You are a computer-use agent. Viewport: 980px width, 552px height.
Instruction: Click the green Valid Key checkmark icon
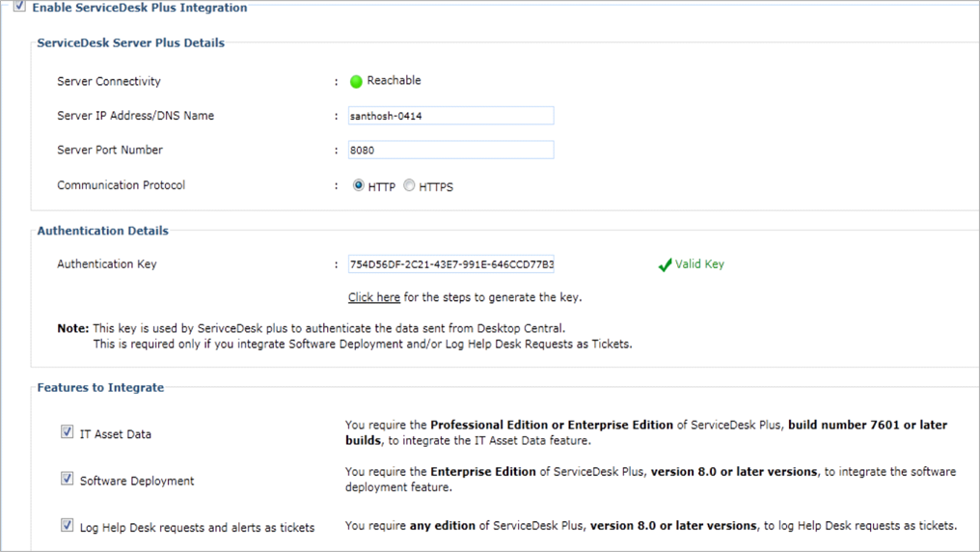[665, 264]
